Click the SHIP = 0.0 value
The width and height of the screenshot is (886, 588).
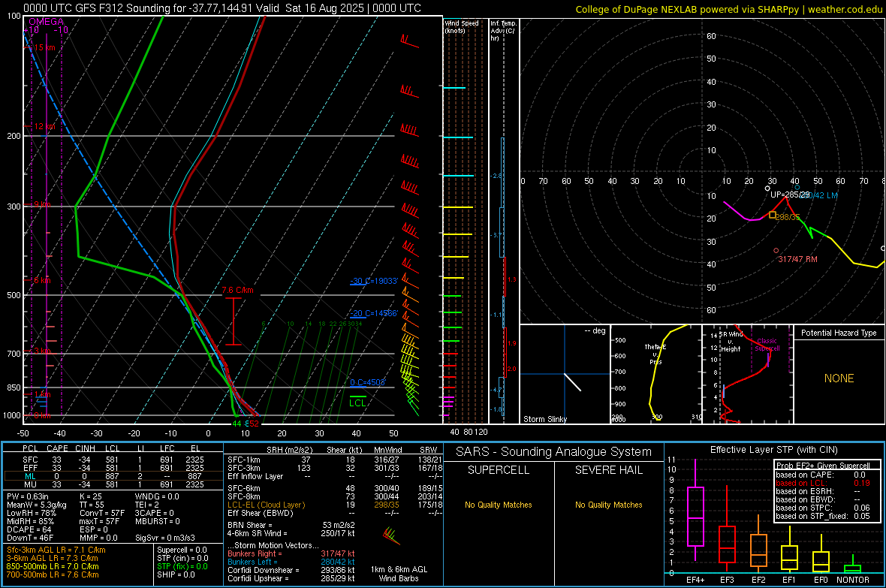[x=176, y=574]
